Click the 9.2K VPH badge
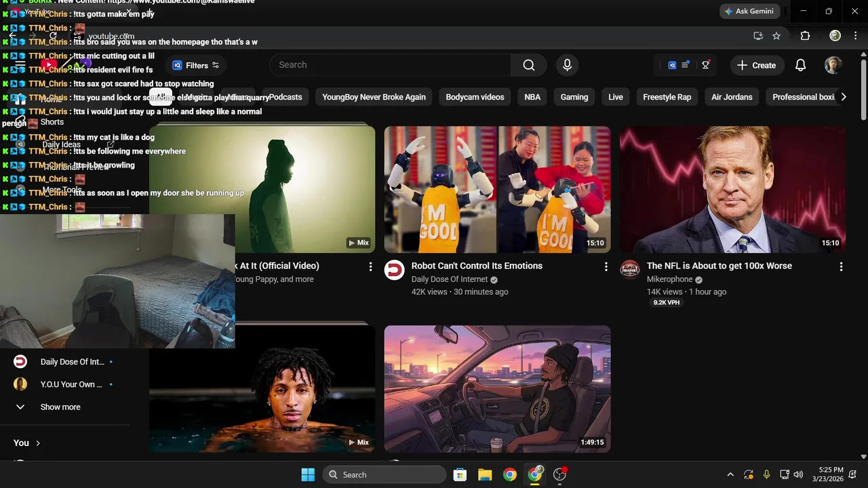Image resolution: width=868 pixels, height=488 pixels. click(x=667, y=303)
